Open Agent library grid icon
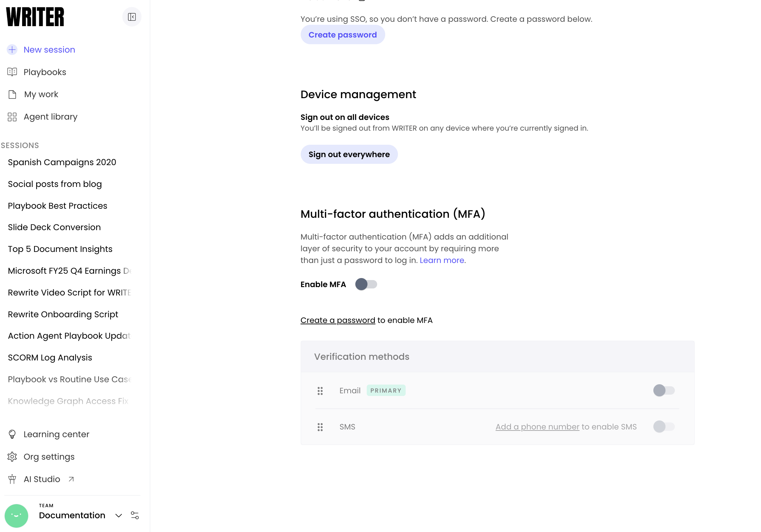 tap(12, 117)
